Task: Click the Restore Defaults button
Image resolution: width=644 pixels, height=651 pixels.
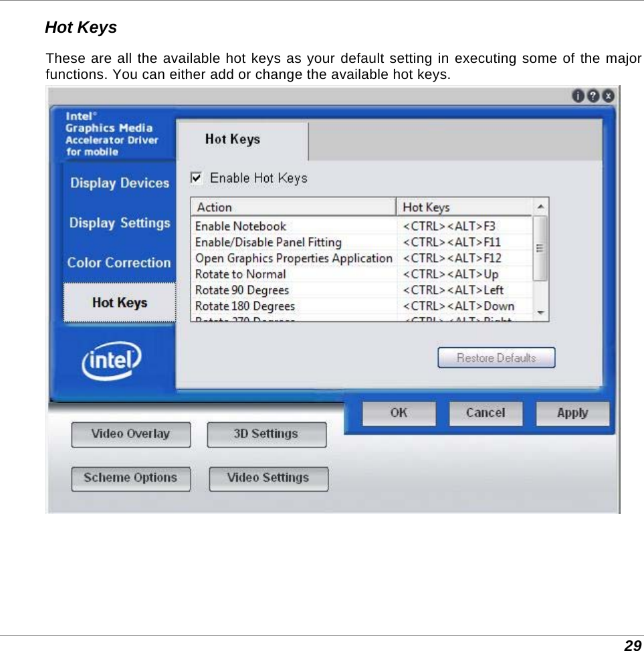Action: [496, 357]
